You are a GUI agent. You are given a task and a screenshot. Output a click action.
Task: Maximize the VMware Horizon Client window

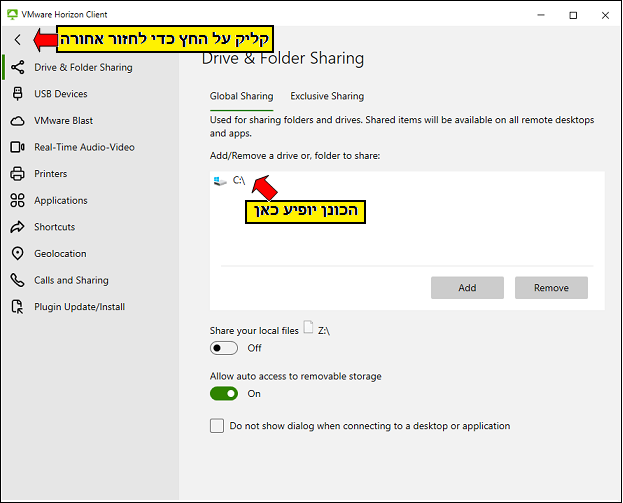point(573,15)
